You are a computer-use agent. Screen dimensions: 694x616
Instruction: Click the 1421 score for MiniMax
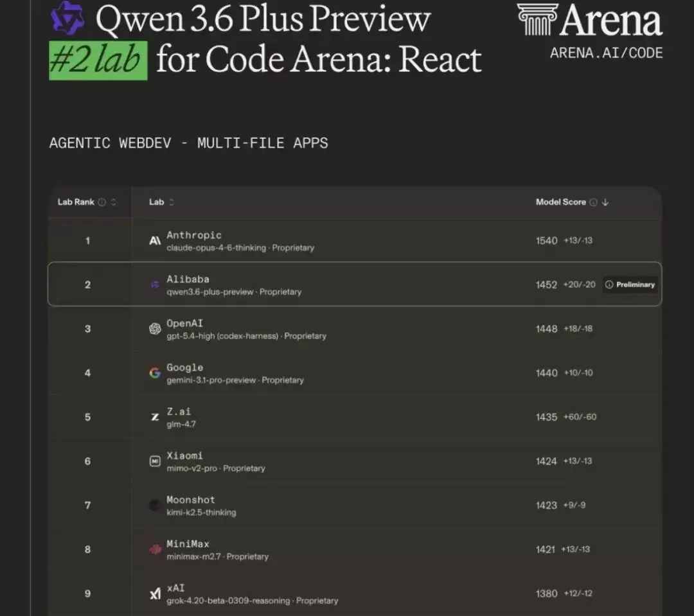click(x=546, y=549)
